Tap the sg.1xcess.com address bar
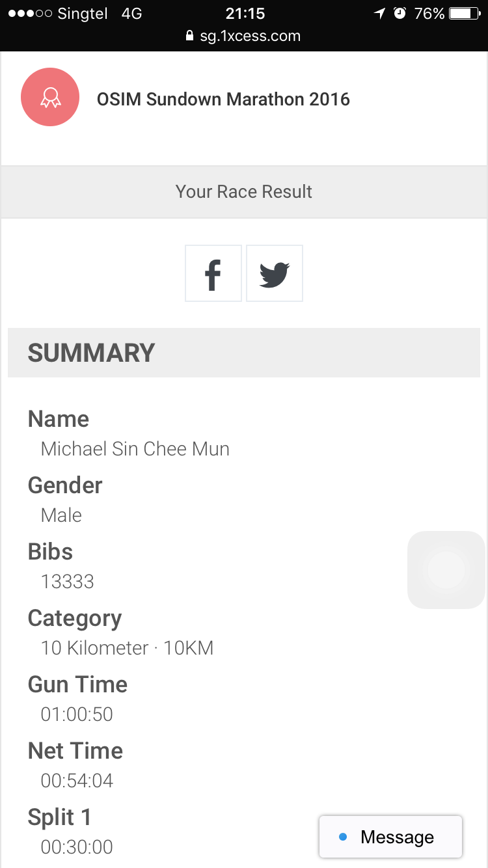 click(x=251, y=36)
